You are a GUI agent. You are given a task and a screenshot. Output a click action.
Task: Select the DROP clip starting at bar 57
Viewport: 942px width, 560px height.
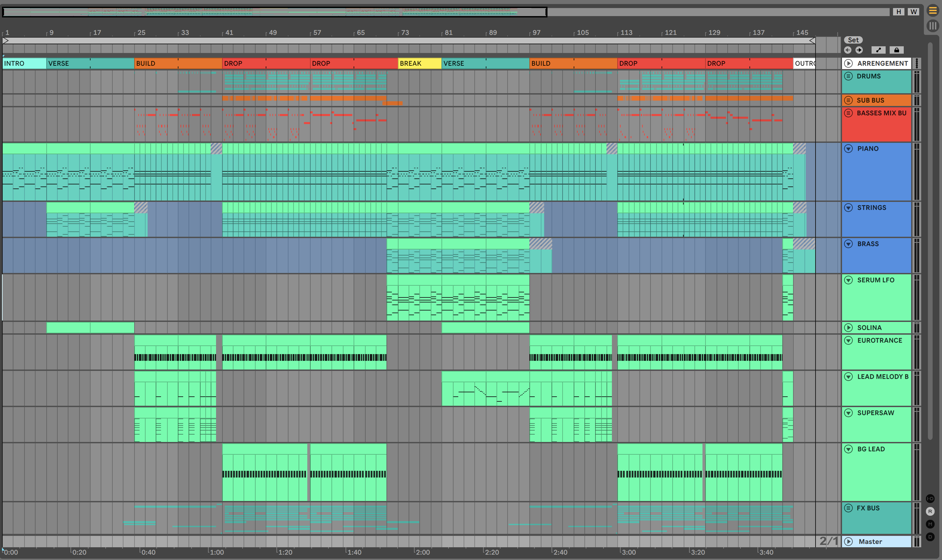[354, 63]
